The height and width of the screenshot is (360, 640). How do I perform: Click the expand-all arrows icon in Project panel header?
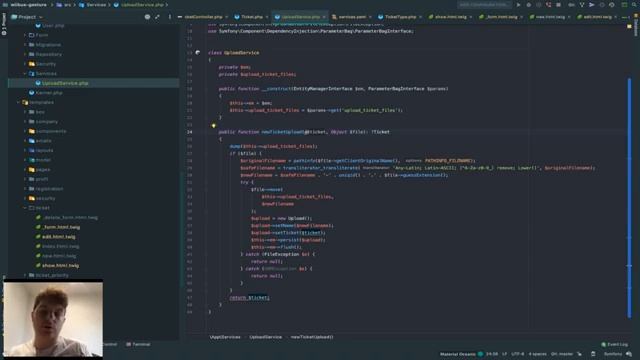point(157,17)
